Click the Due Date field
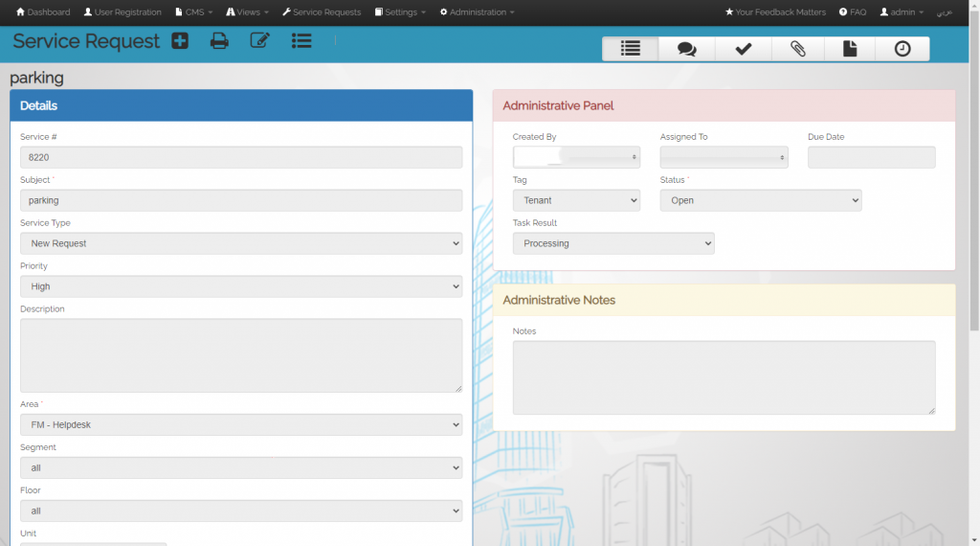This screenshot has width=980, height=546. [x=871, y=157]
